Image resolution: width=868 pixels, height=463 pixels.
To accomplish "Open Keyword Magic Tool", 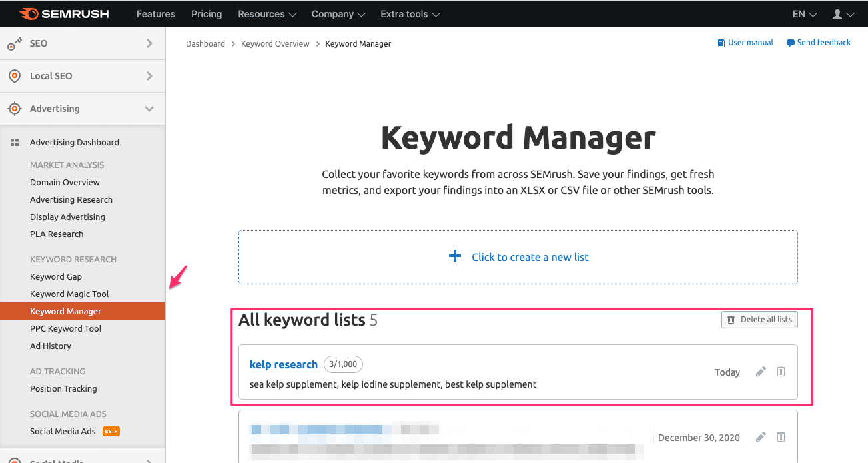I will [69, 294].
